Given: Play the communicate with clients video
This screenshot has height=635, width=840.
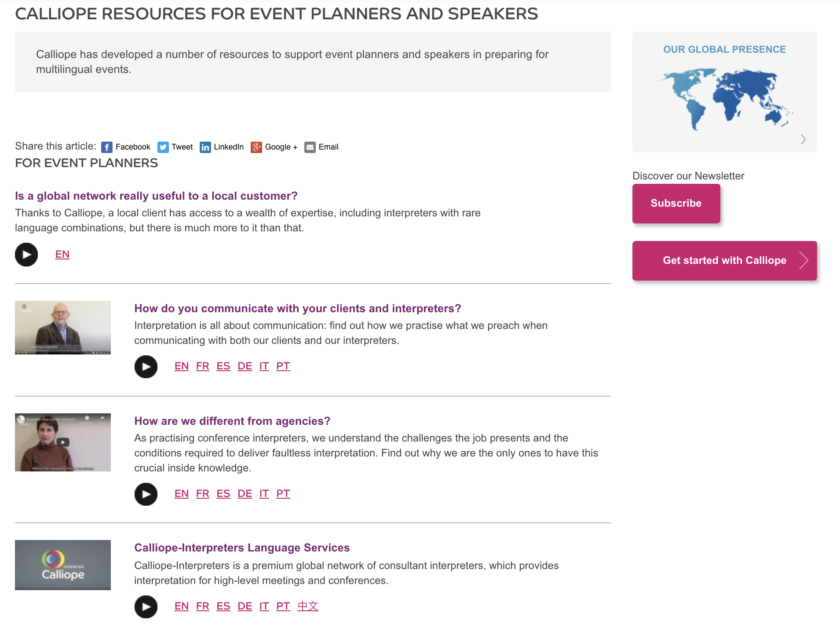Looking at the screenshot, I should pos(146,367).
